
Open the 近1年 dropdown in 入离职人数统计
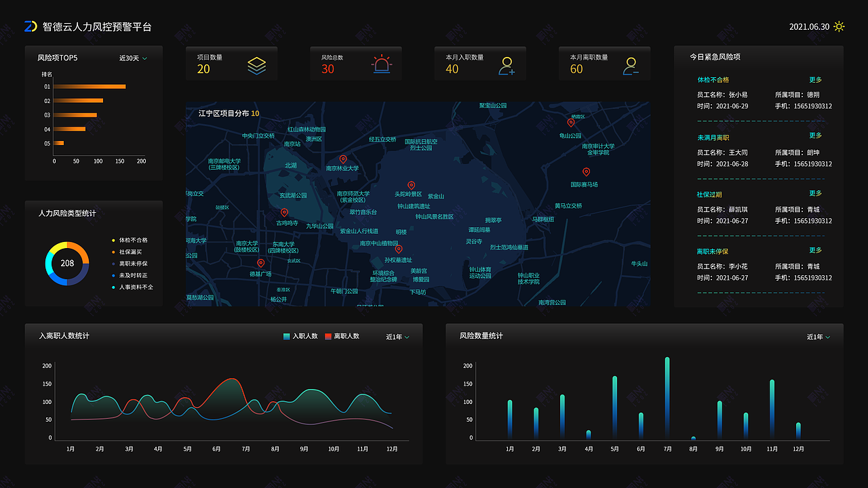(x=397, y=337)
